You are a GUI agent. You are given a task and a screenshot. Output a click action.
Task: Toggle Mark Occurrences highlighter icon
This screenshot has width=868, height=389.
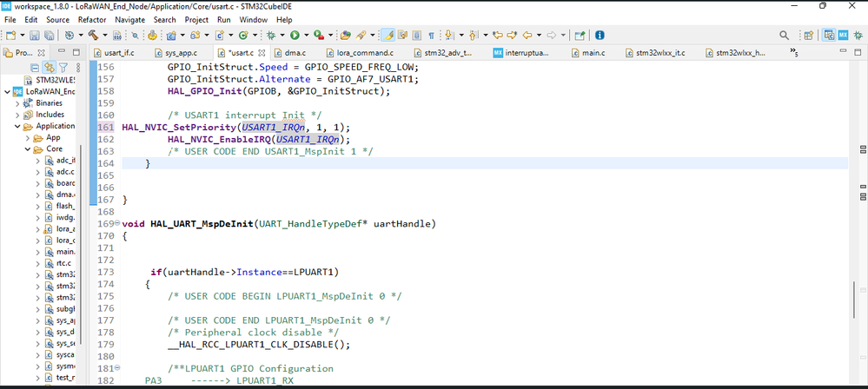(x=388, y=36)
